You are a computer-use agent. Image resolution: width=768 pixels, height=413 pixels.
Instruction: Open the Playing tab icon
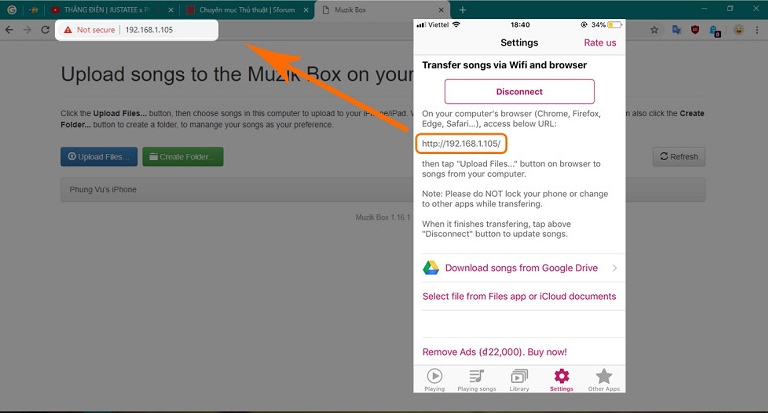coord(435,379)
